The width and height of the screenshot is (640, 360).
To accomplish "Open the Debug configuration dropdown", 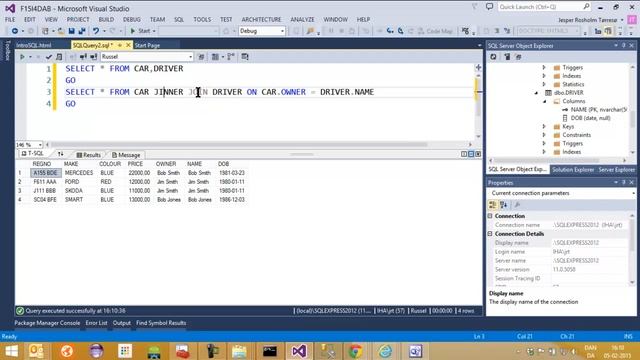I will coord(282,31).
